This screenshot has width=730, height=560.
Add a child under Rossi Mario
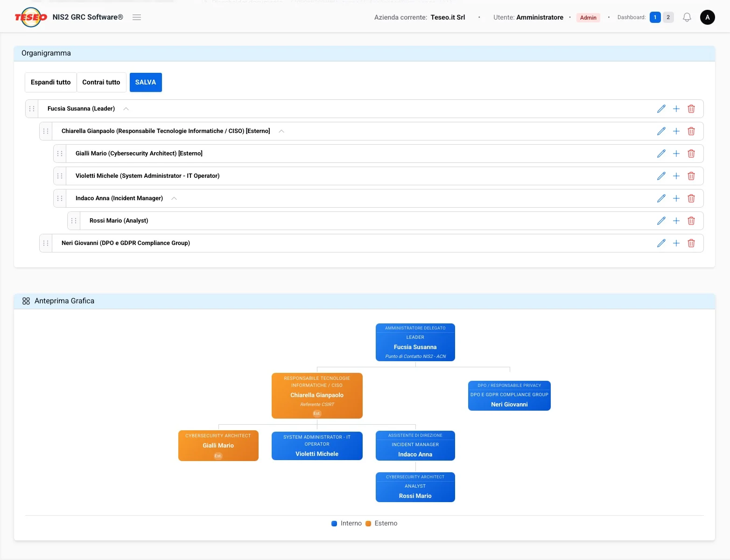pyautogui.click(x=676, y=221)
